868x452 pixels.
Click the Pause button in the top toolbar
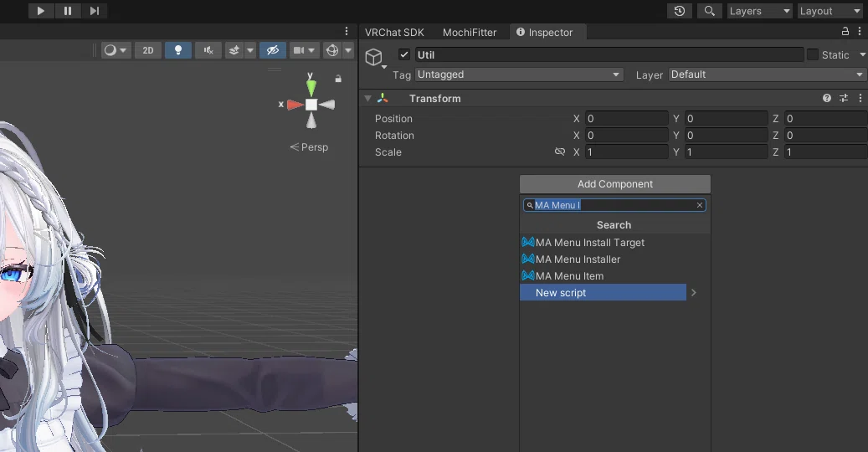click(68, 11)
